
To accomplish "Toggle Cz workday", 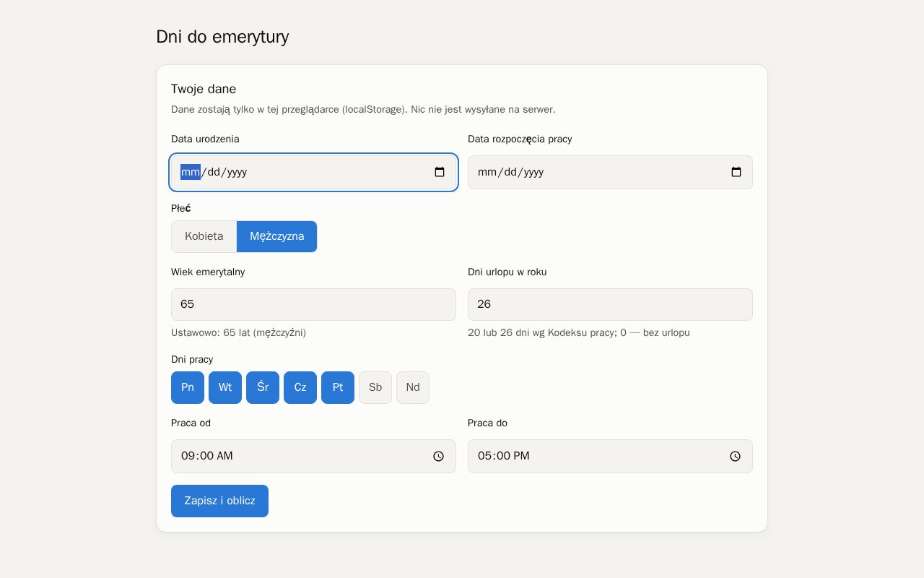I will point(300,387).
